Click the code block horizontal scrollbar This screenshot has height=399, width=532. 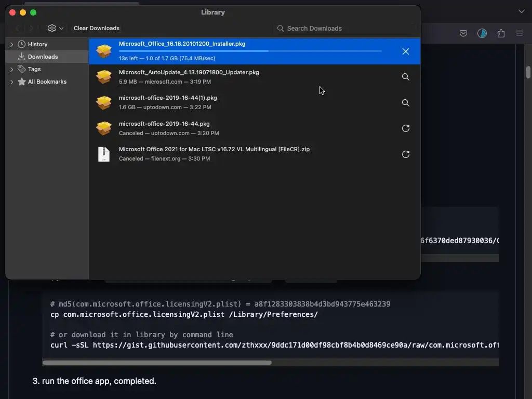coord(157,362)
